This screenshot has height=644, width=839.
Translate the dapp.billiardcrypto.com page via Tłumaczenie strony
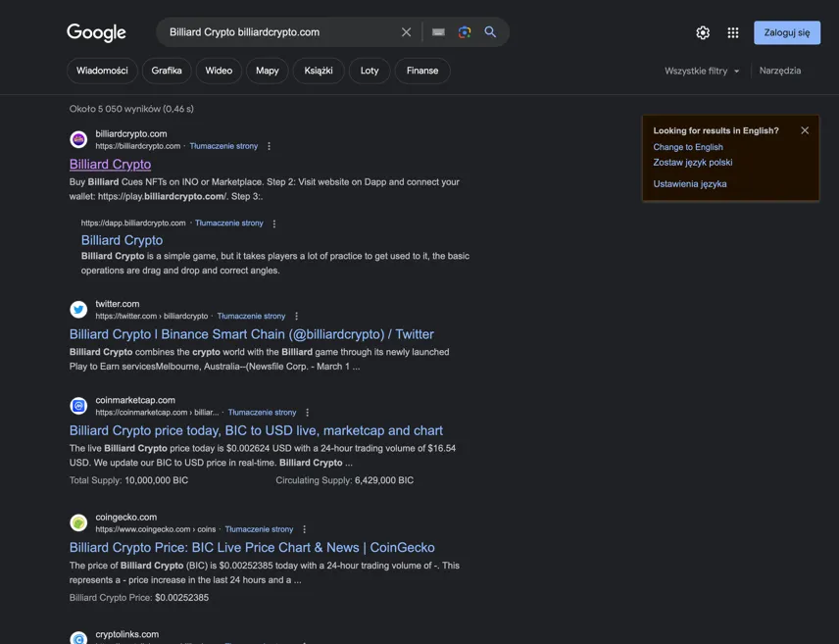(229, 223)
